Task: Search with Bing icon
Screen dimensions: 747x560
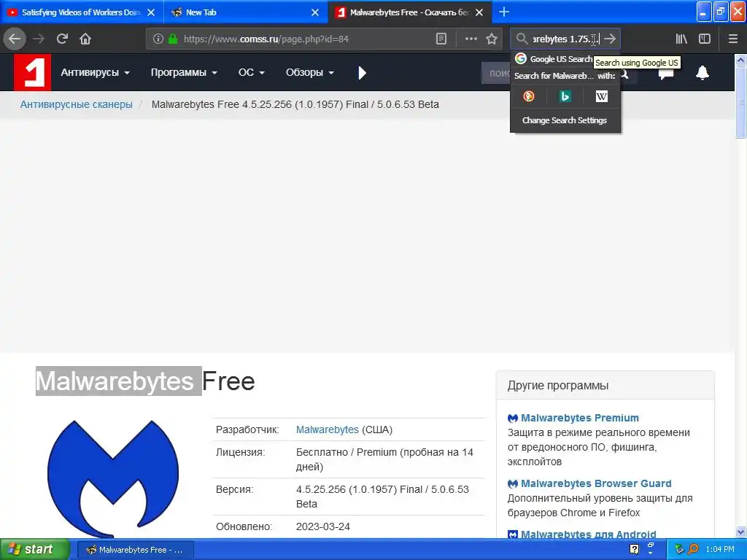Action: pos(565,97)
